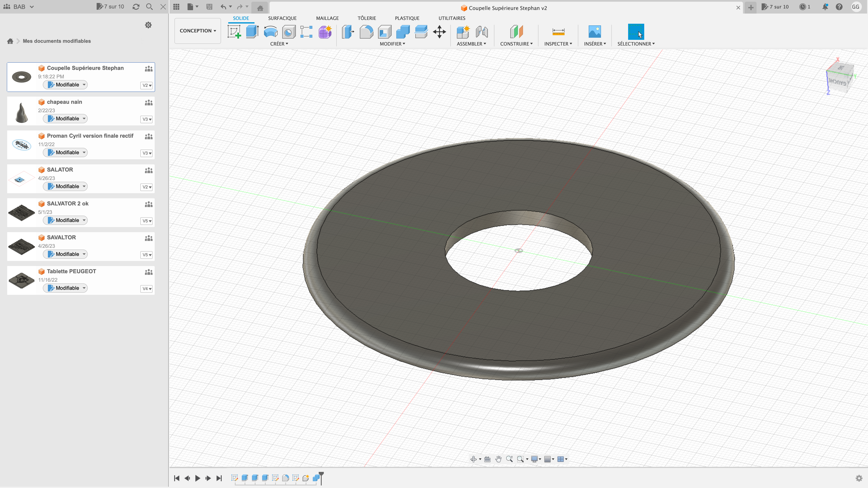The width and height of the screenshot is (868, 488).
Task: Select the Fillet tool in MODIFIER group
Action: 366,32
